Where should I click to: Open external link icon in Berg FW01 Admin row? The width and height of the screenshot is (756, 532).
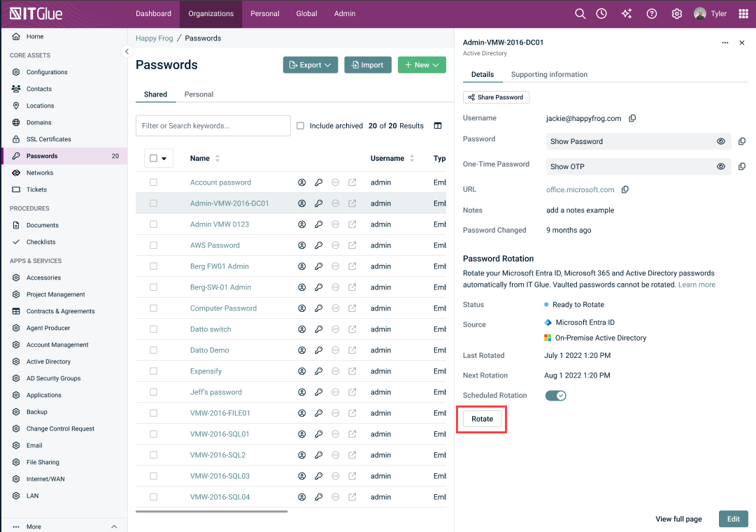click(352, 266)
